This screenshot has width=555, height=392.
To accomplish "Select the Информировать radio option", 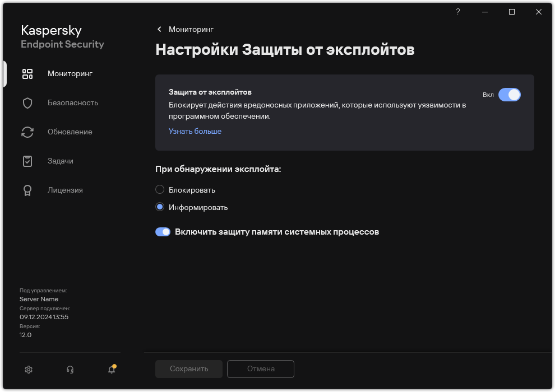I will click(160, 207).
